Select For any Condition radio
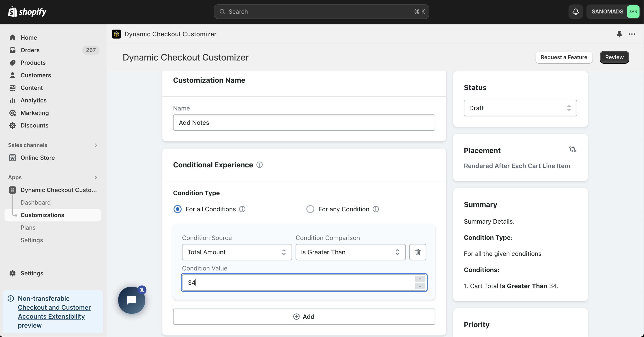Image resolution: width=644 pixels, height=337 pixels. pyautogui.click(x=310, y=209)
